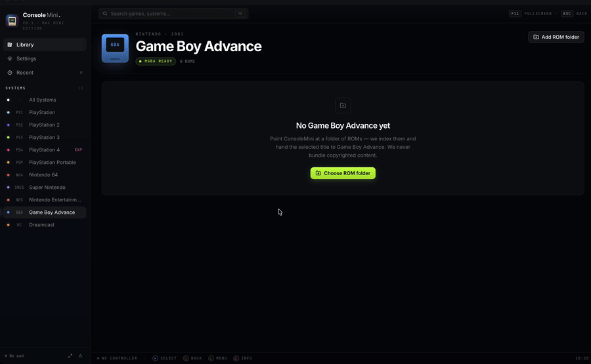Click the DC tag label
Viewport: 591px width, 364px height.
(19, 225)
